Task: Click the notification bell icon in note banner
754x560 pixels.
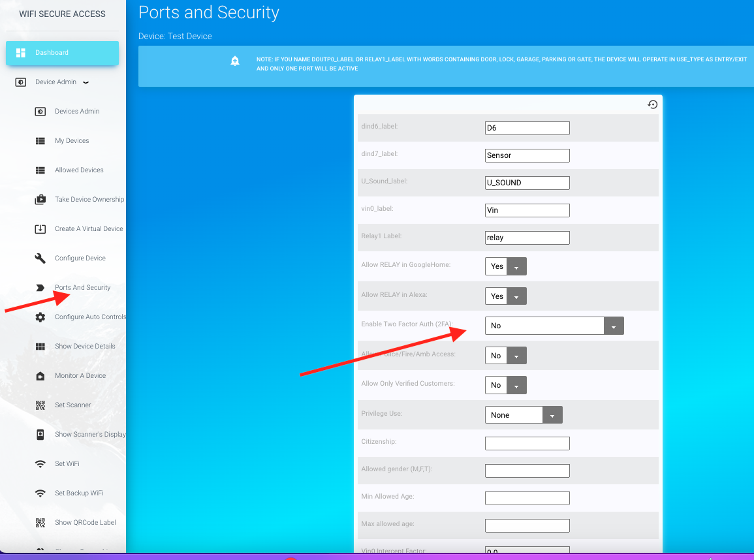Action: (x=234, y=61)
